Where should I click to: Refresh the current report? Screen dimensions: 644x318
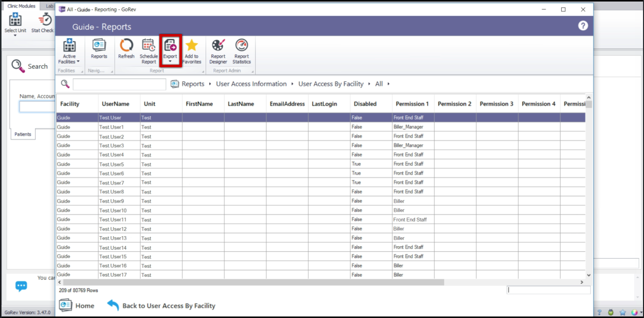[126, 49]
